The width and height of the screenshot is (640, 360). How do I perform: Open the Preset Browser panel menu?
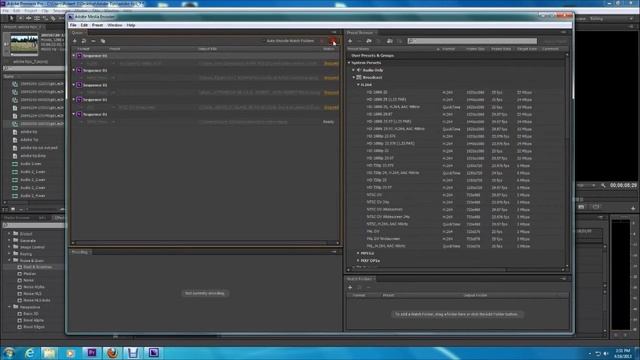click(563, 32)
